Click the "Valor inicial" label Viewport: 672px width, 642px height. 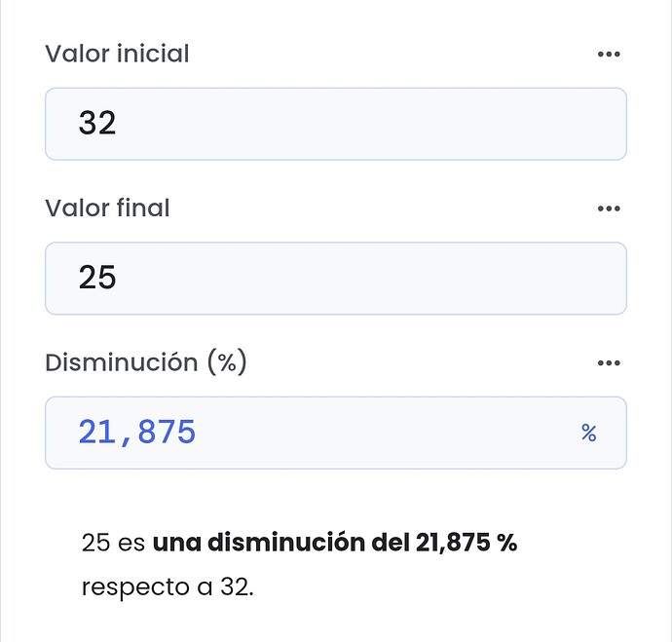pyautogui.click(x=117, y=54)
